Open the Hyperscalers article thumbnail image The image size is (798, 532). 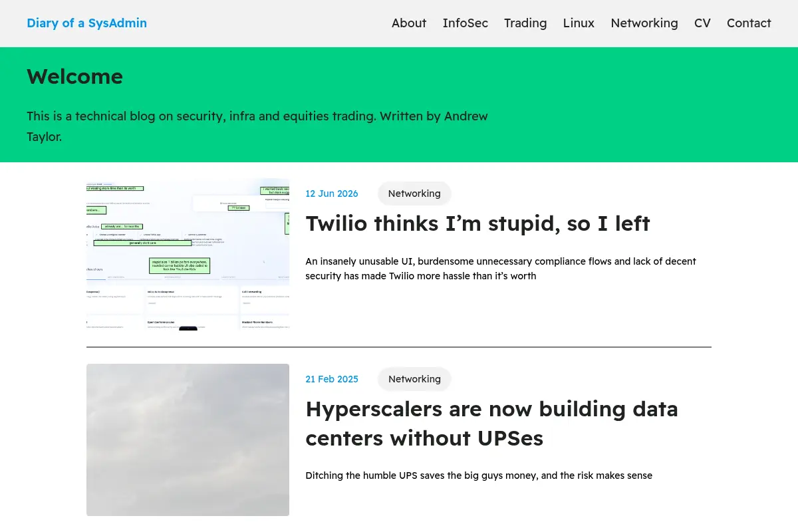pos(188,440)
